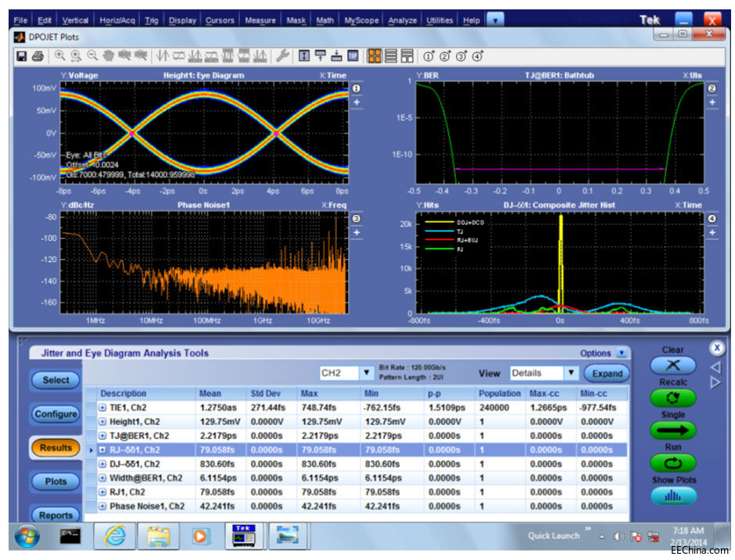
Task: Click the plus under Eye Diagram plot marker
Action: pos(357,102)
